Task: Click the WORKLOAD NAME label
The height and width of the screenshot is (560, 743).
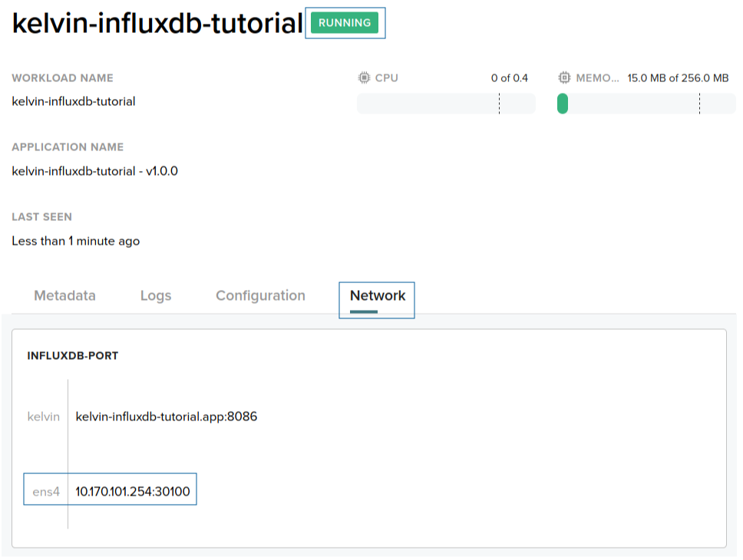Action: pos(62,78)
